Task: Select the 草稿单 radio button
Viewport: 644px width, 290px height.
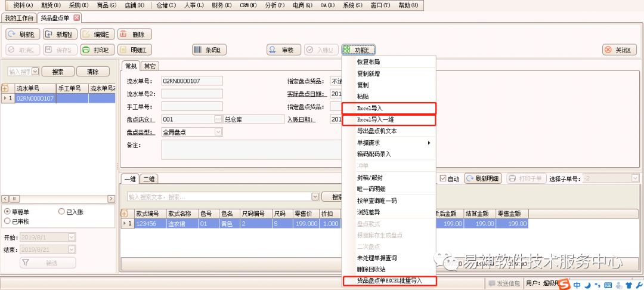Action: tap(7, 212)
